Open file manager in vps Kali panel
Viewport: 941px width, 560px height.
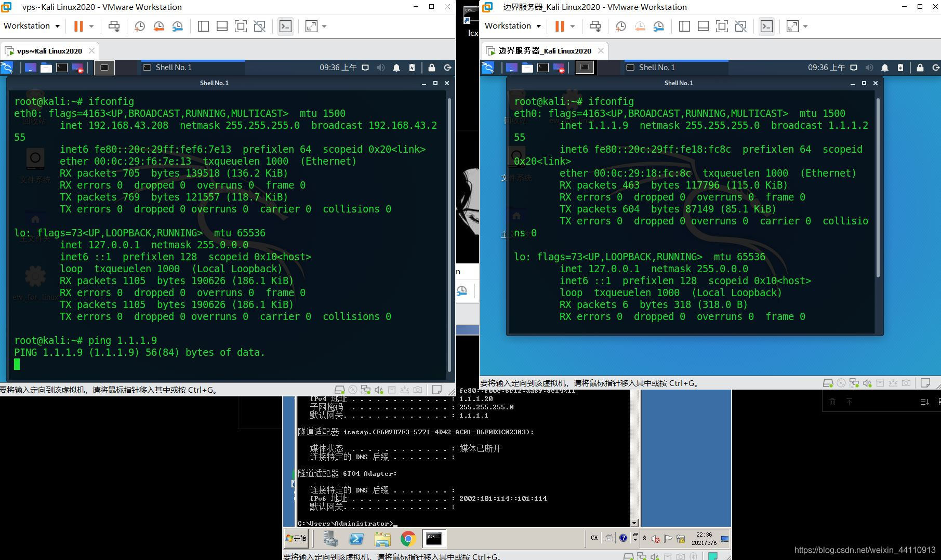click(x=46, y=68)
